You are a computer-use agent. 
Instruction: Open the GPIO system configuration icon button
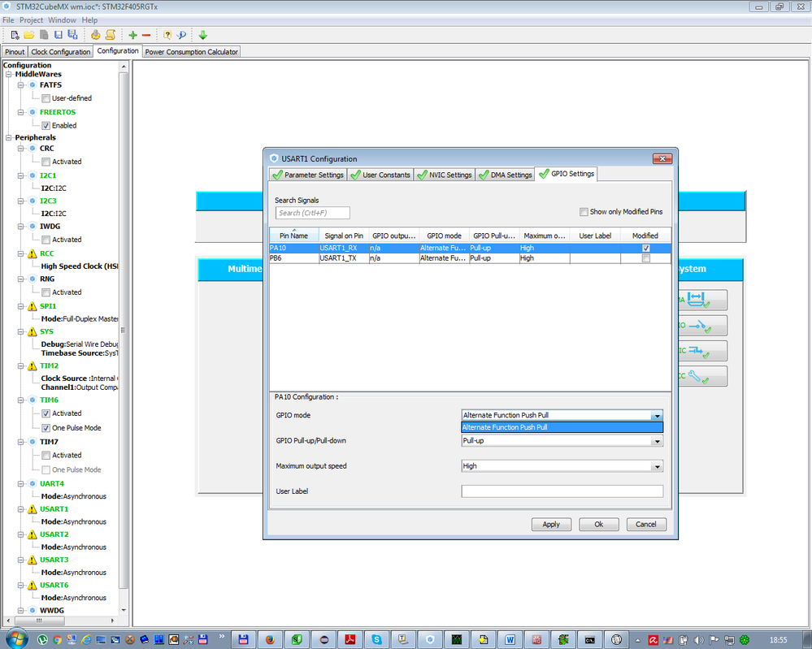coord(703,326)
